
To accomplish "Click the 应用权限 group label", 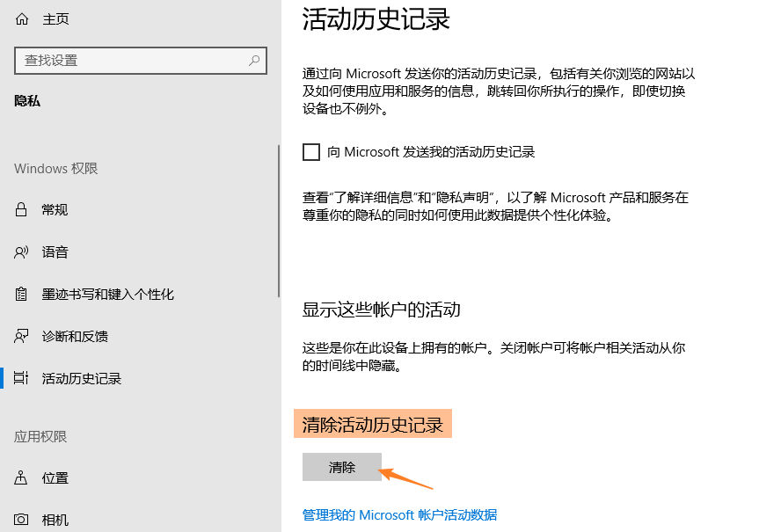I will click(40, 436).
